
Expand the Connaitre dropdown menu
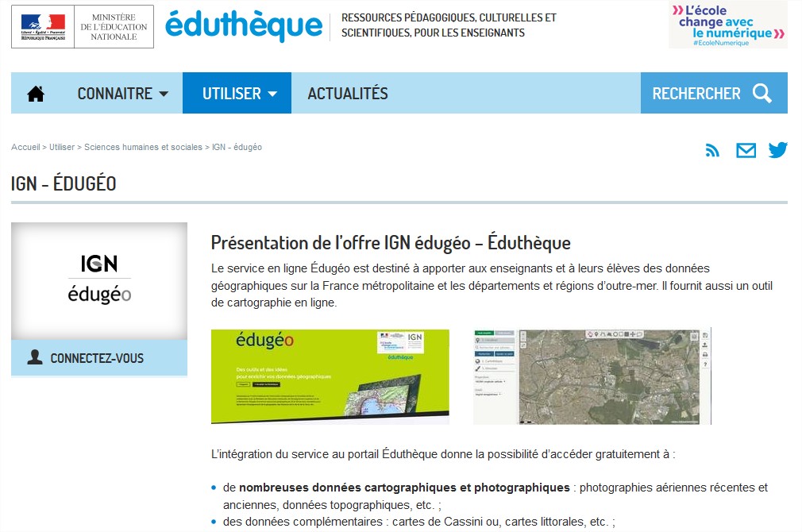pyautogui.click(x=122, y=94)
